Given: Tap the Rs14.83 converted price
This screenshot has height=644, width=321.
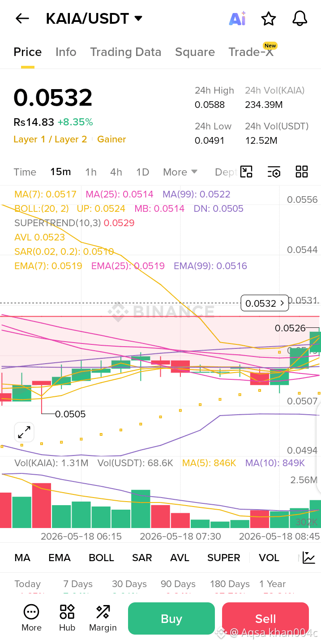Looking at the screenshot, I should (x=34, y=122).
